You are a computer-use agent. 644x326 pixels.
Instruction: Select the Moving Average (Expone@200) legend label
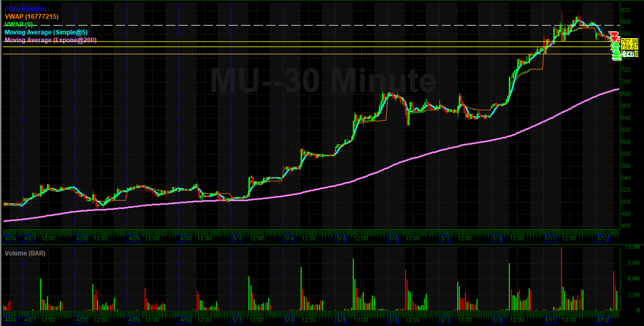pos(50,40)
